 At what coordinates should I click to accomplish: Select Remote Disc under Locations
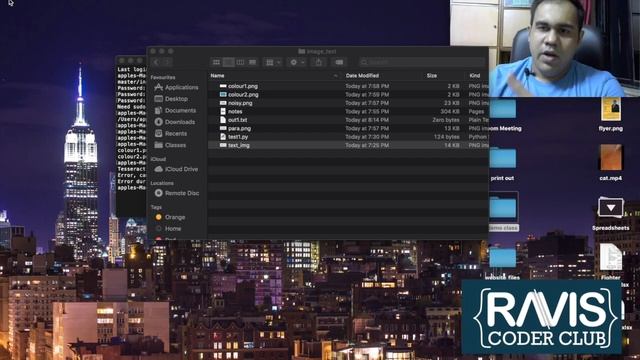pos(177,193)
